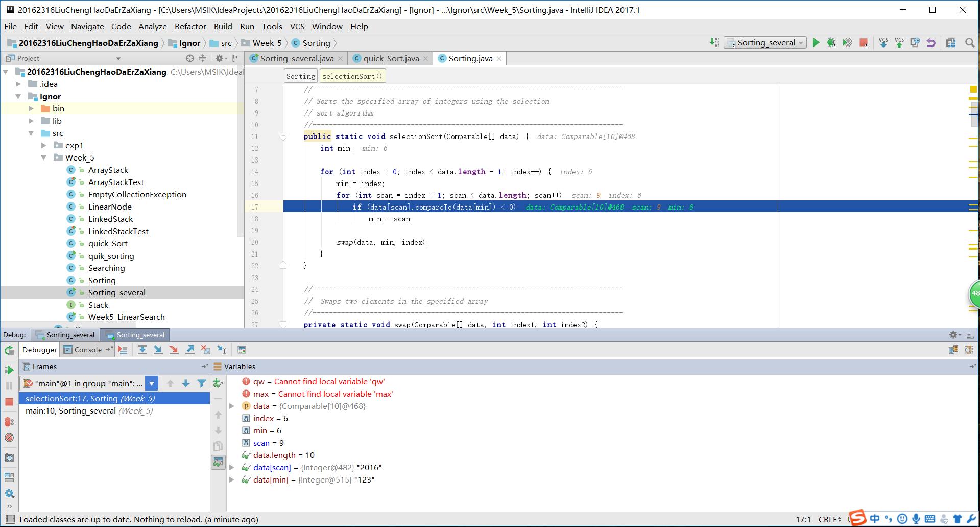Select first Sorting_several debug session tab
This screenshot has height=527, width=980.
(x=65, y=335)
